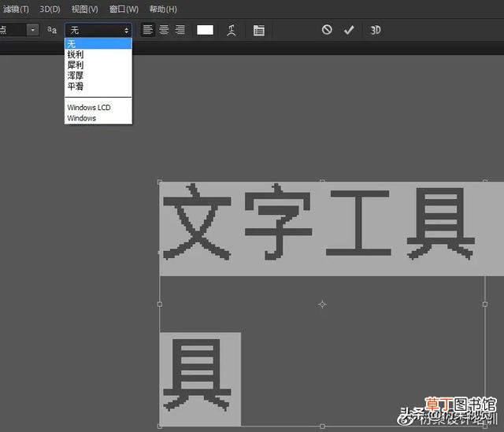Click the anti-aliasing aa icon
The height and width of the screenshot is (432, 504).
[x=52, y=30]
